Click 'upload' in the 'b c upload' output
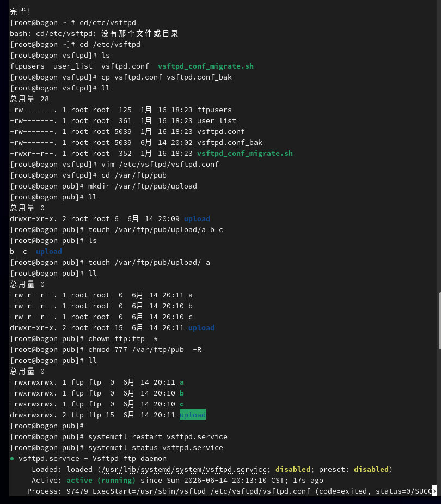 coord(49,252)
